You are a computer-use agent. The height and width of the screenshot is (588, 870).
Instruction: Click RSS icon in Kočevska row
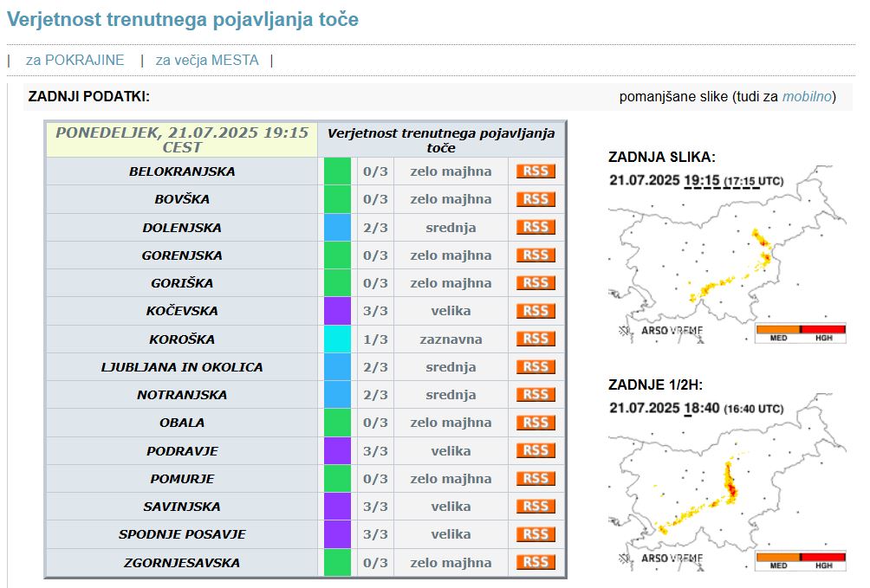point(536,311)
